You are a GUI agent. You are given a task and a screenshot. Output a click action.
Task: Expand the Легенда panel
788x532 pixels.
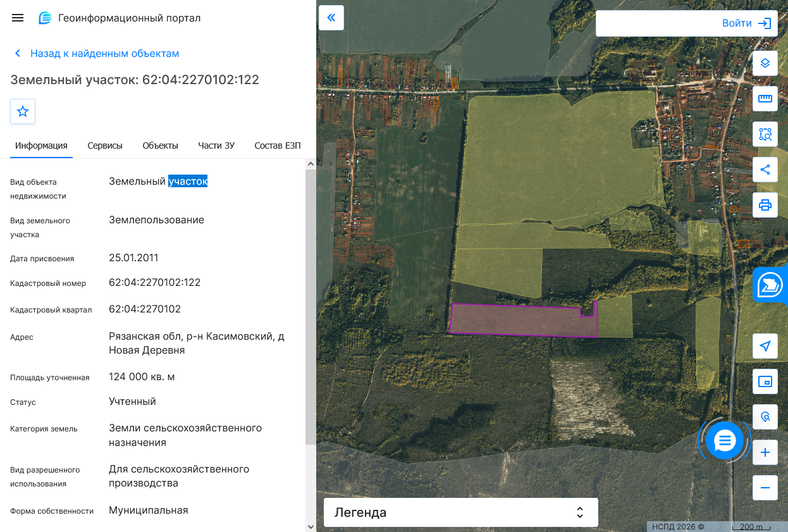pyautogui.click(x=461, y=512)
